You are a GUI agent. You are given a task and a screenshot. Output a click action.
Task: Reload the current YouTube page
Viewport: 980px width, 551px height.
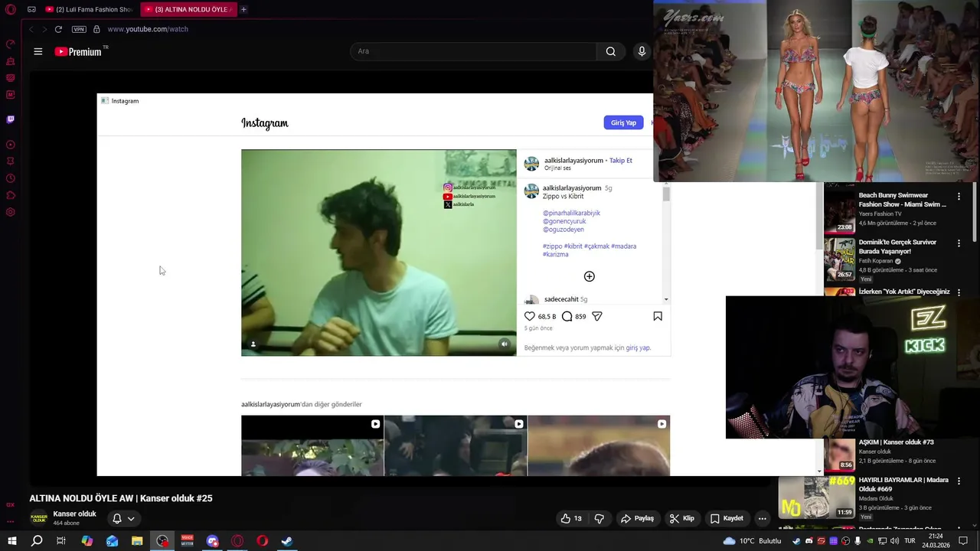(x=58, y=29)
